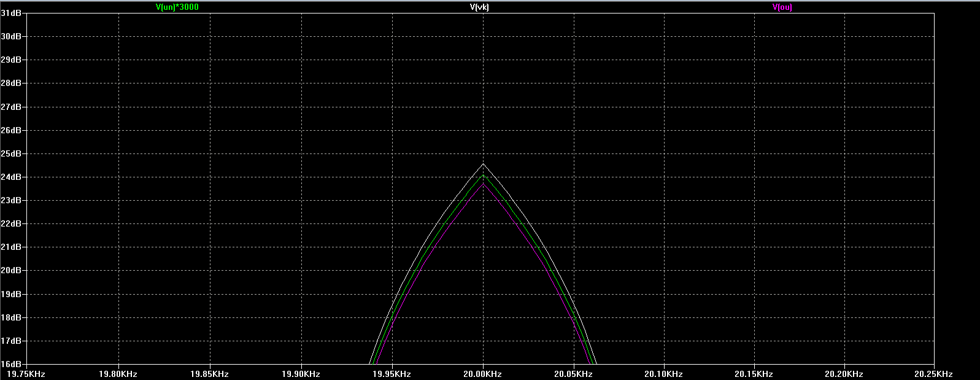Click the 20.00KHz frequency axis label
Viewport: 980px width, 380px height.
pos(483,374)
